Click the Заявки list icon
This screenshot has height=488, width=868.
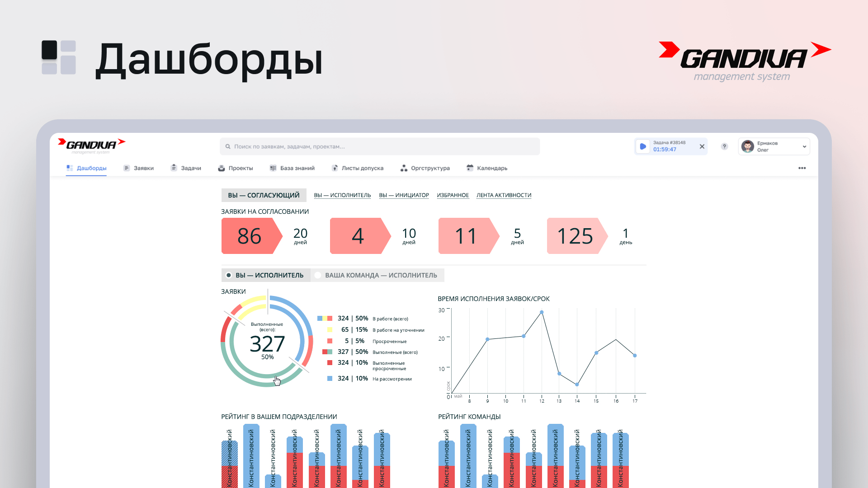127,168
